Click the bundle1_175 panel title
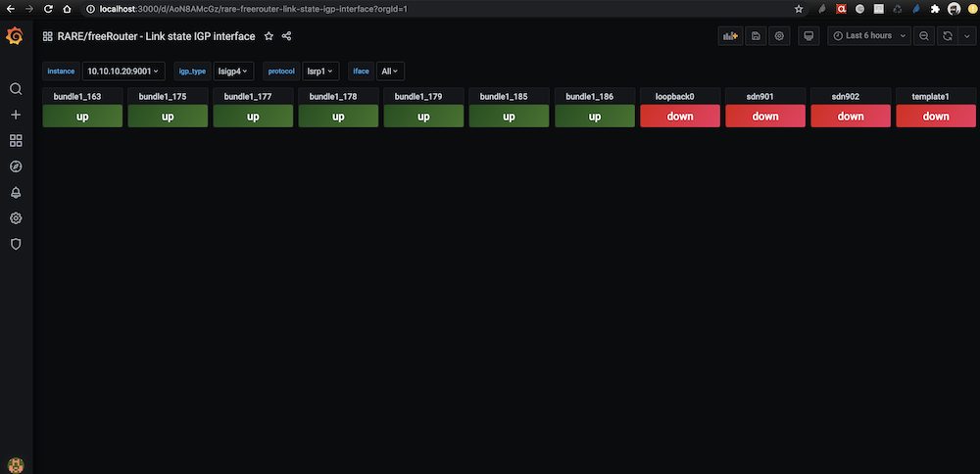Screen dimensions: 980x474 tap(163, 97)
